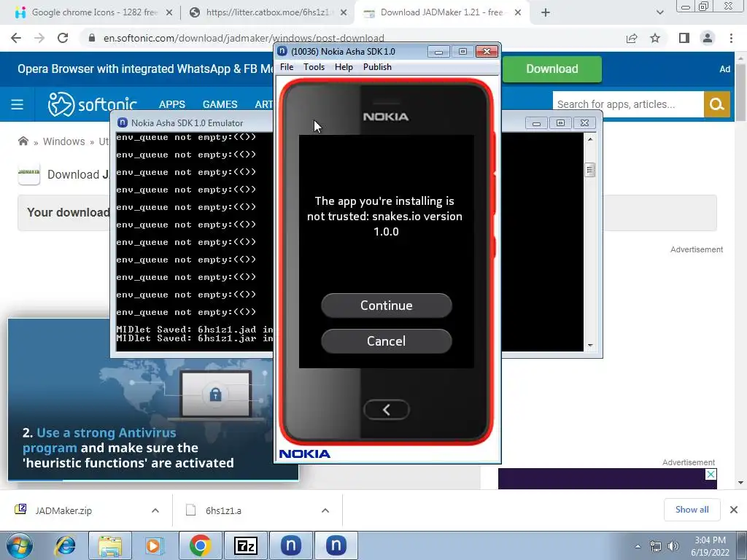Open the Softonic hamburger menu

pos(18,104)
